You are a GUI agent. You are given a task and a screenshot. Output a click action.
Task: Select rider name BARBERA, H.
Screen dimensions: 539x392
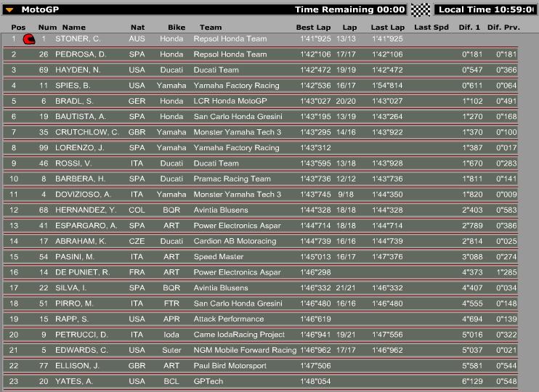[81, 179]
